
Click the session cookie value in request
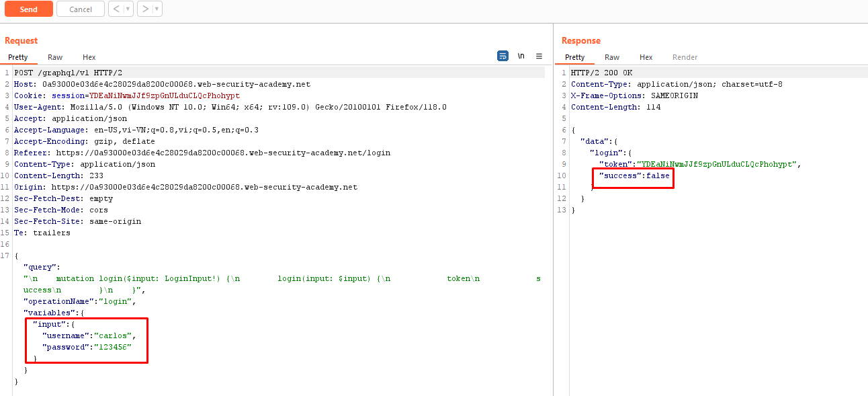(x=164, y=95)
